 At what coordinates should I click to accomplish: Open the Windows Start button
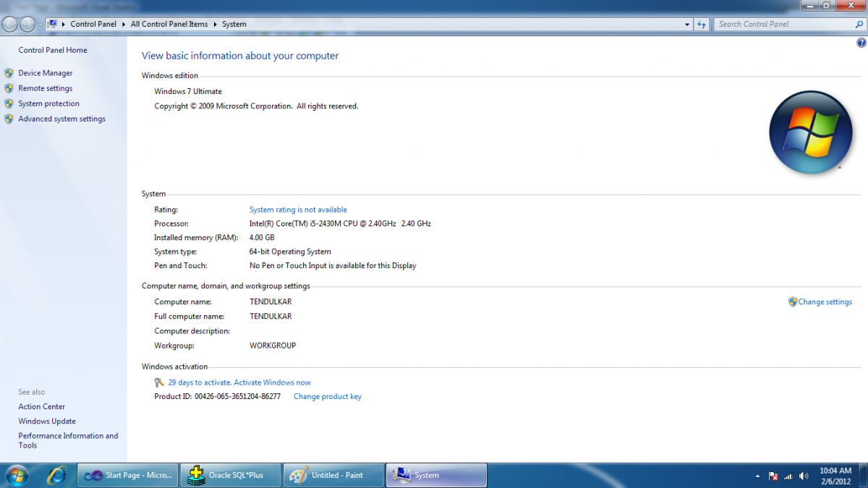16,475
